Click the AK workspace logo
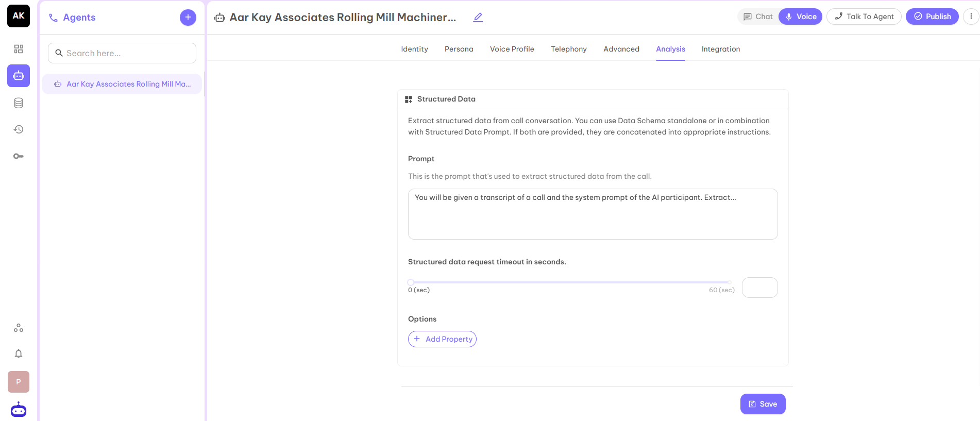 click(x=19, y=16)
